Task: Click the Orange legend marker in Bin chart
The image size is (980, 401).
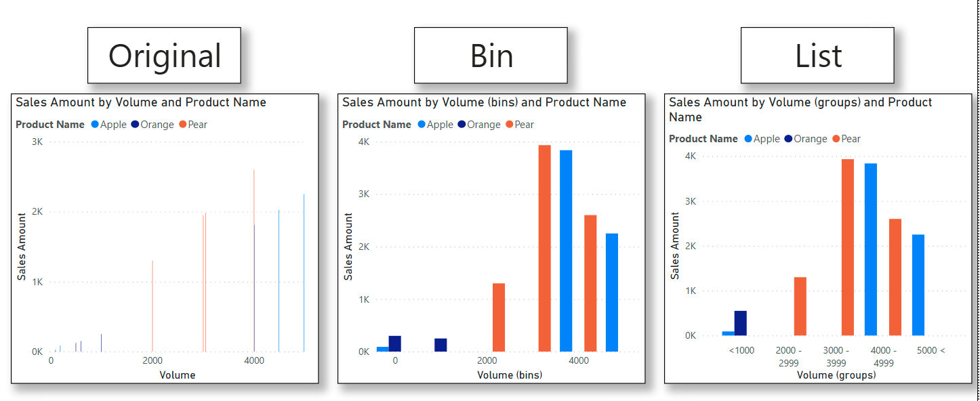Action: [x=462, y=125]
